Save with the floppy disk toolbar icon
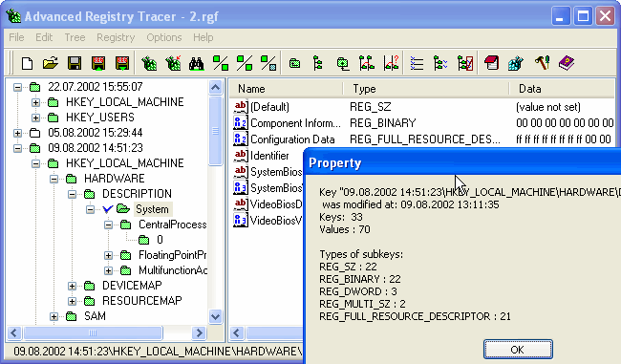 click(75, 63)
